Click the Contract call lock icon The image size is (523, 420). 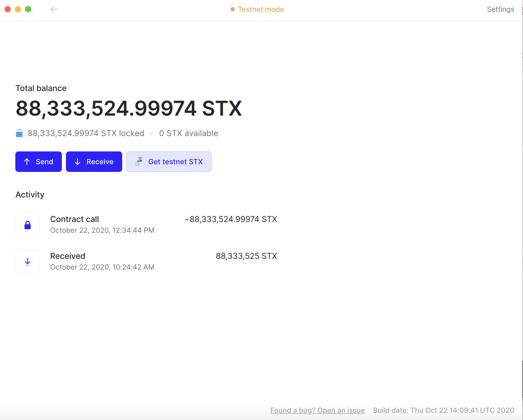(x=28, y=225)
